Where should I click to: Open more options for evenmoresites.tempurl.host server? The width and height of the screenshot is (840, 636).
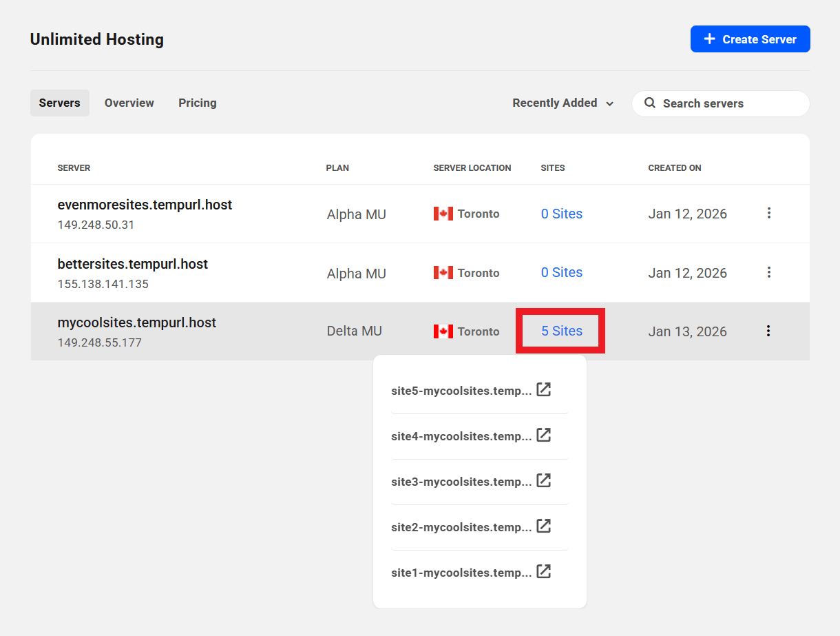tap(769, 214)
